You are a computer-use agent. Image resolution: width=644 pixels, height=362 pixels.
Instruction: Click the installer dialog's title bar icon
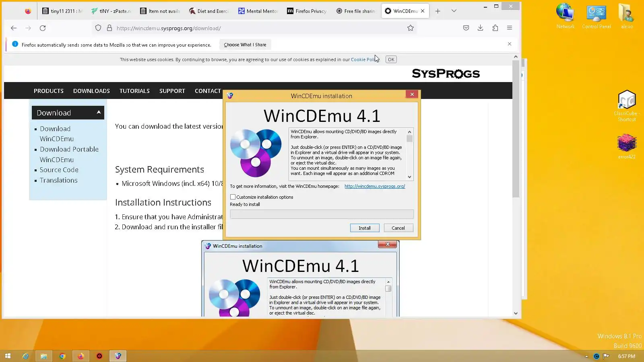click(x=230, y=96)
